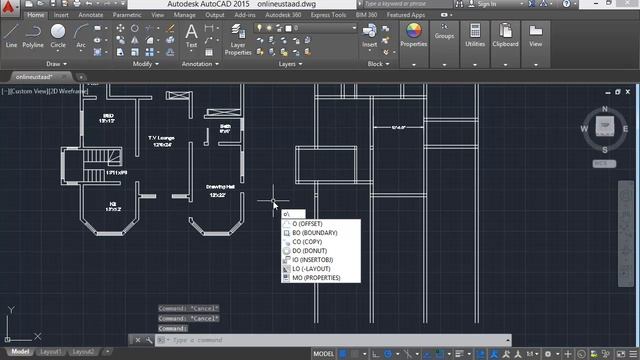The height and width of the screenshot is (360, 640).
Task: Pick the Mirror tool in Modify
Action: pyautogui.click(x=135, y=40)
